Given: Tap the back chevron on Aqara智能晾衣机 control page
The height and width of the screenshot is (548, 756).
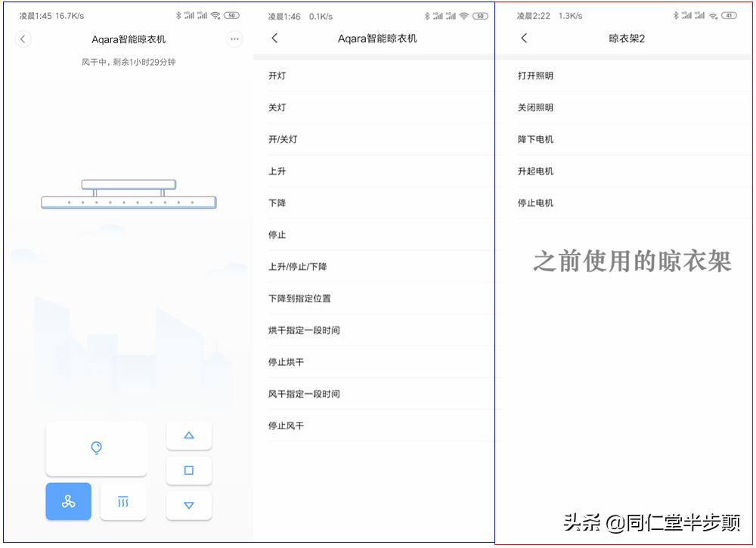Looking at the screenshot, I should click(23, 39).
